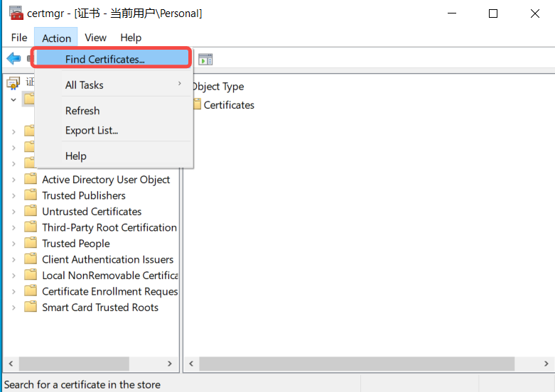Expand the Client Authentication Issuers node

click(14, 260)
